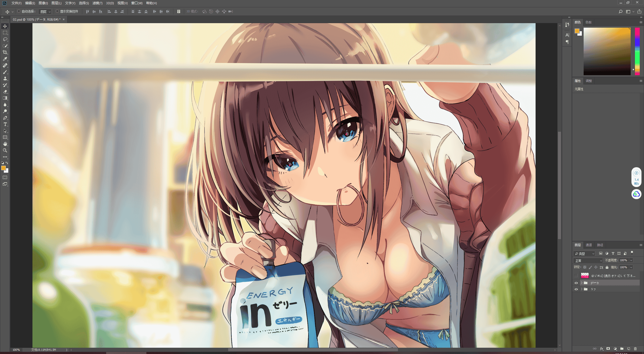Screen dimensions: 644x354
Task: Hide the ラフ layer group
Action: pyautogui.click(x=576, y=289)
